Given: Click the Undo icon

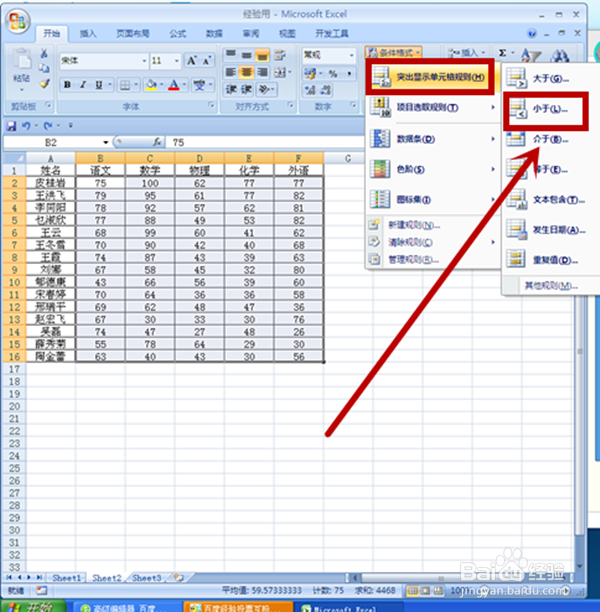Looking at the screenshot, I should click(26, 126).
